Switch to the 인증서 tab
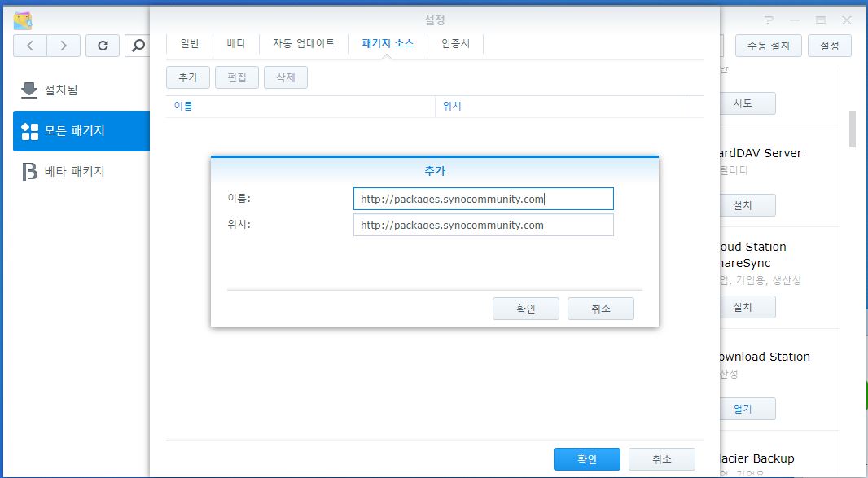 455,43
